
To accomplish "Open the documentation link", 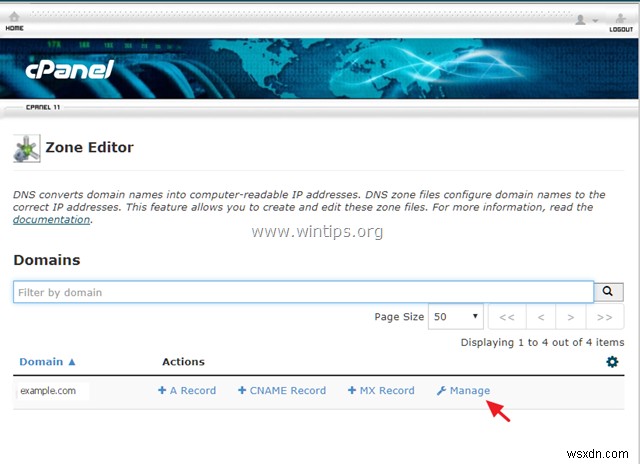I will pyautogui.click(x=51, y=220).
